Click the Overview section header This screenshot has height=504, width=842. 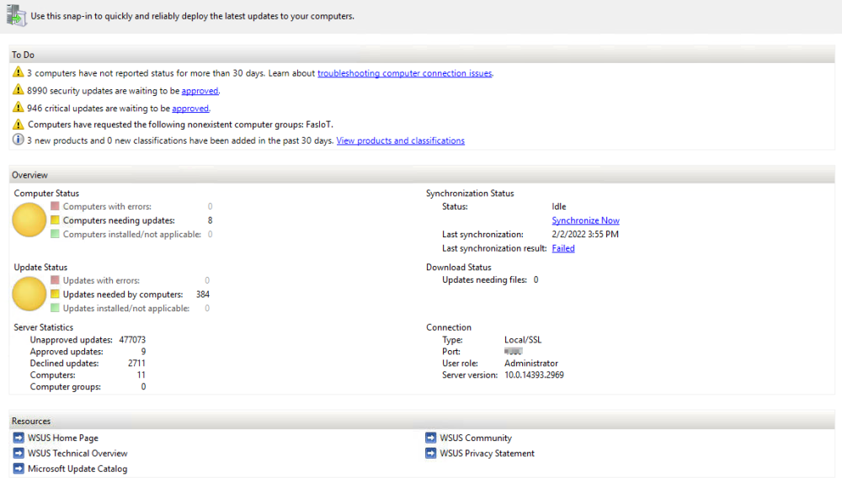click(422, 175)
